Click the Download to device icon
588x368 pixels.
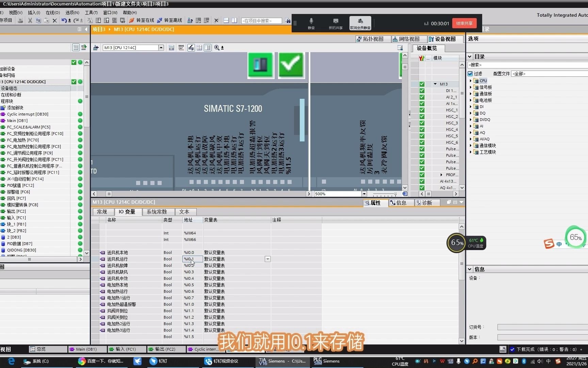98,20
